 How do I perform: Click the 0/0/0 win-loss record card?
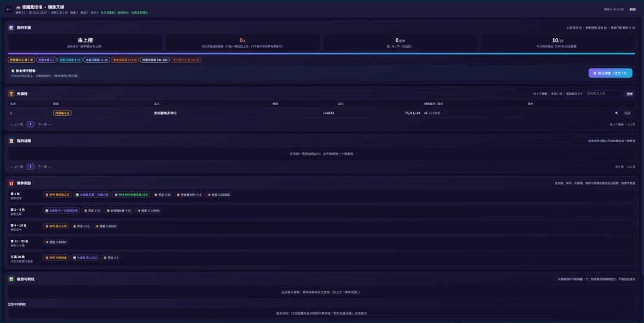400,42
